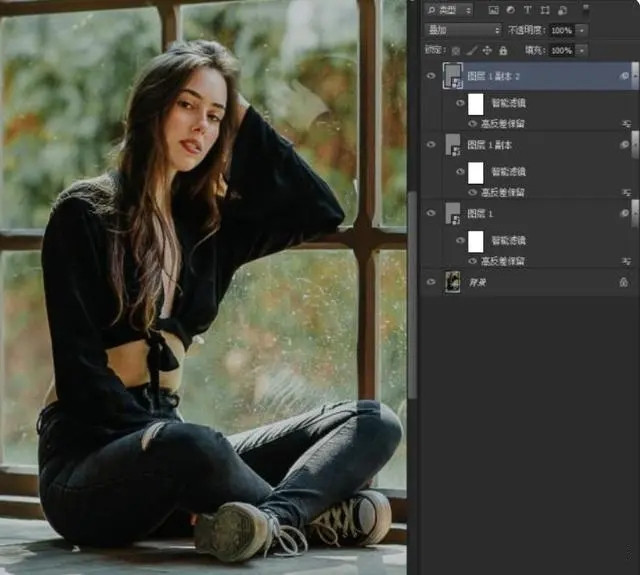The height and width of the screenshot is (575, 640).
Task: Open the 叠加 blend mode dropdown
Action: pyautogui.click(x=462, y=30)
